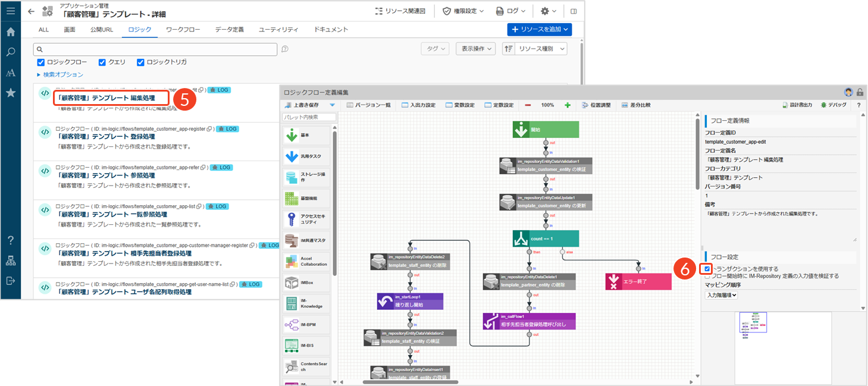
Task: Open the search icon in left sidebar
Action: pos(10,52)
